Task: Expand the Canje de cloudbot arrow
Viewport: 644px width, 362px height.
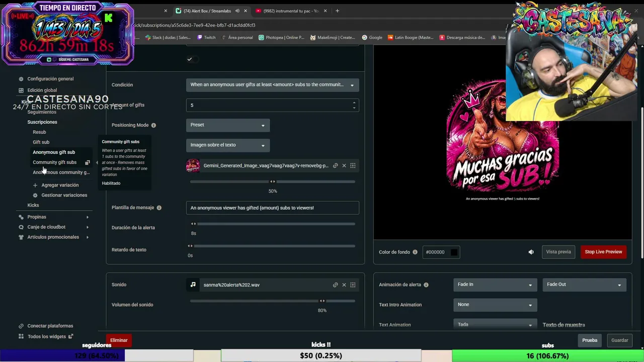Action: [x=88, y=227]
